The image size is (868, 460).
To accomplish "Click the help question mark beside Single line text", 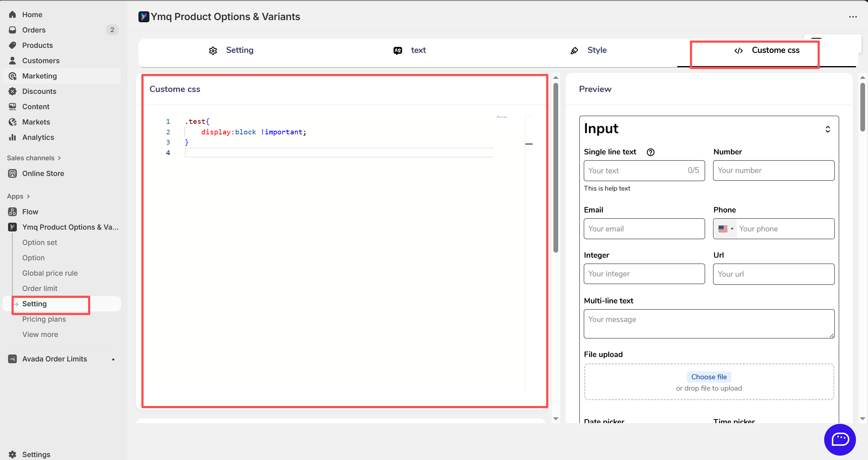I will [x=650, y=152].
